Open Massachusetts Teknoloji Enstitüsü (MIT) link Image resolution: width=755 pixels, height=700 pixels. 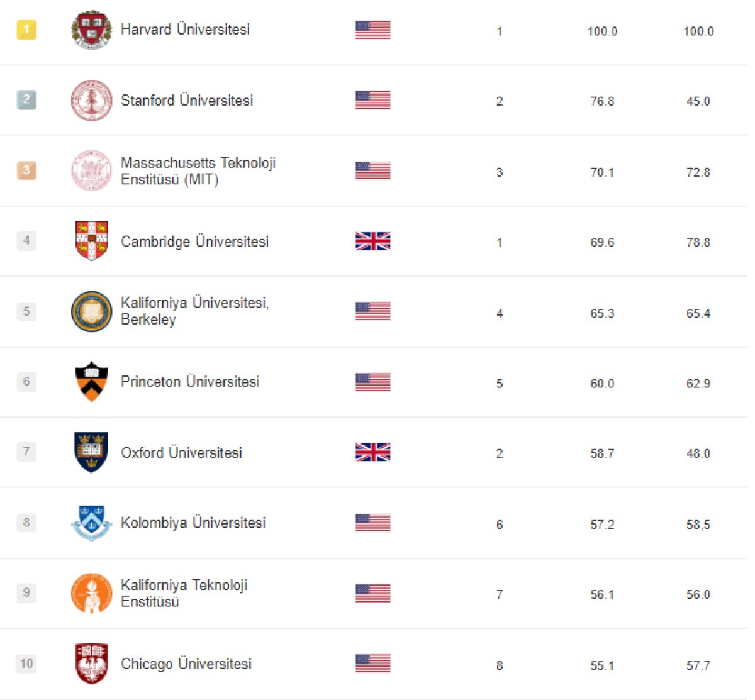198,171
